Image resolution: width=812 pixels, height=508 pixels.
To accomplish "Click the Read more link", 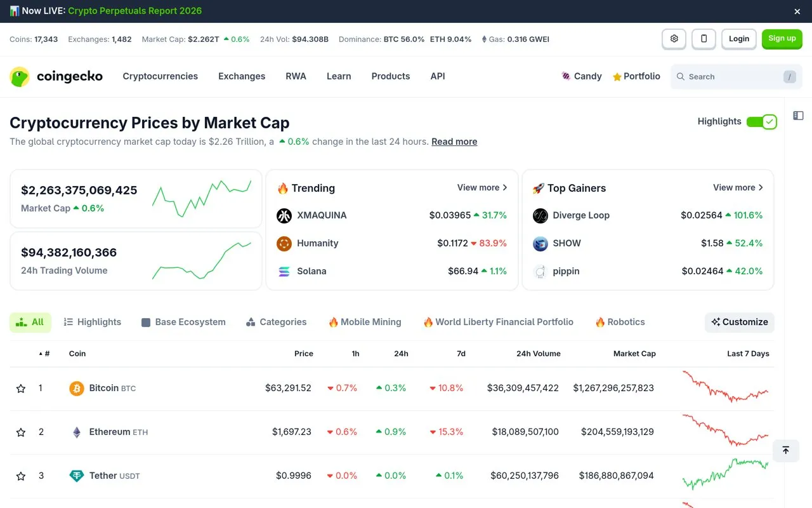I will click(454, 142).
